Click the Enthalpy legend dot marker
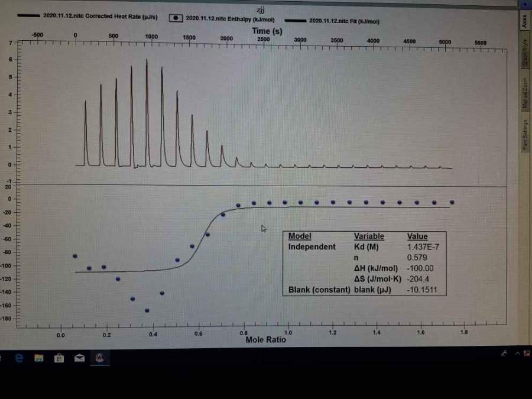532x399 pixels. pyautogui.click(x=176, y=18)
